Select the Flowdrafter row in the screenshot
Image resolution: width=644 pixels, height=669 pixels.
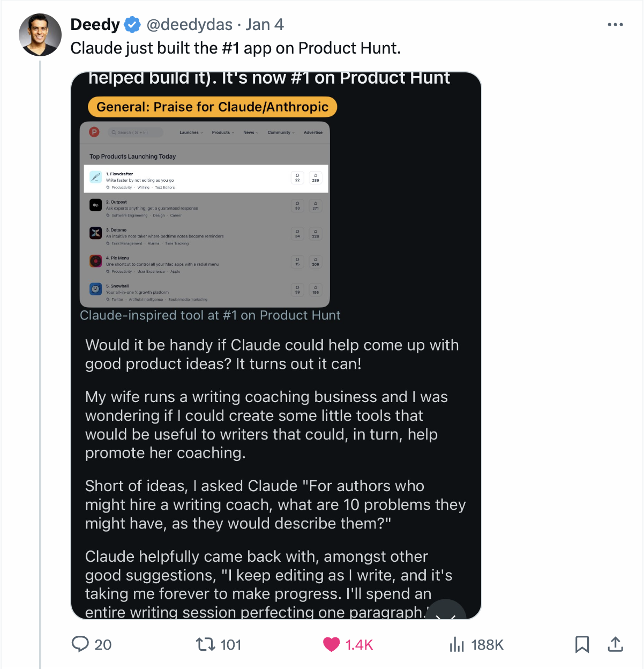pyautogui.click(x=193, y=179)
